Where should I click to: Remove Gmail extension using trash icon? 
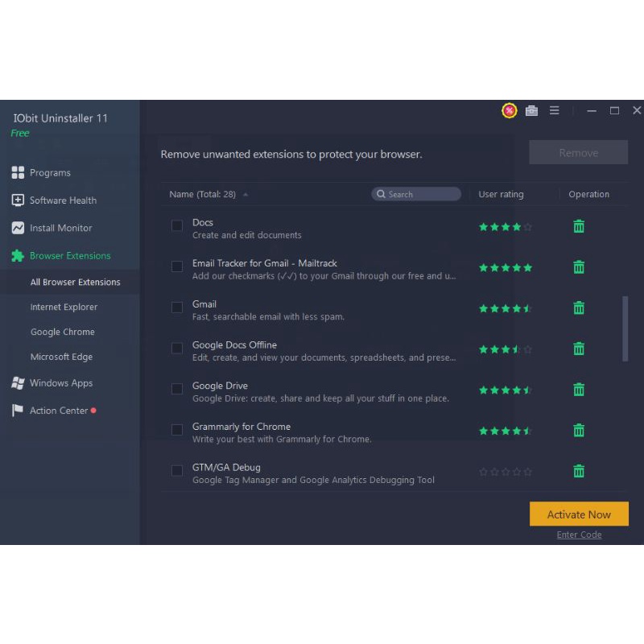pos(578,308)
